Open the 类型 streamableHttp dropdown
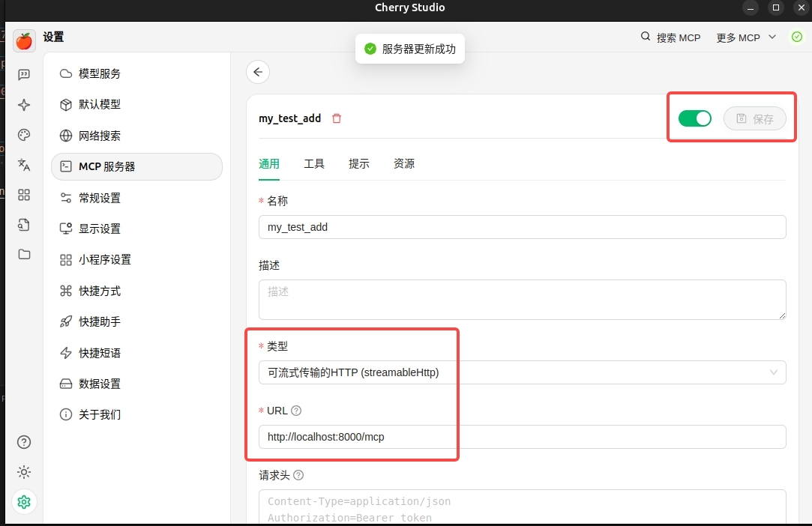 point(522,372)
